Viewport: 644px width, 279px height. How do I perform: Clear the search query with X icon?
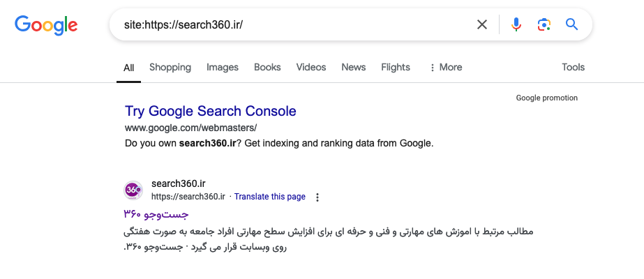click(x=482, y=25)
